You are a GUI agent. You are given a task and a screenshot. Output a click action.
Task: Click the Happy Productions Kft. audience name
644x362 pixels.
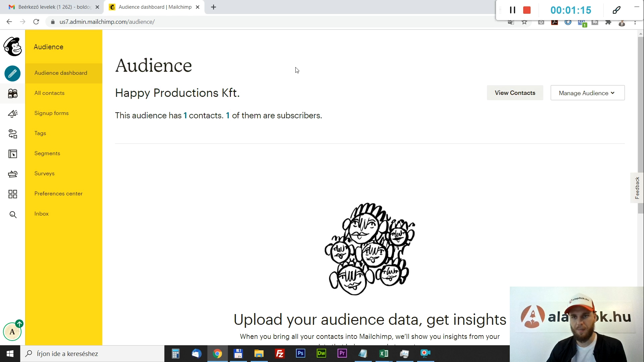(x=177, y=93)
